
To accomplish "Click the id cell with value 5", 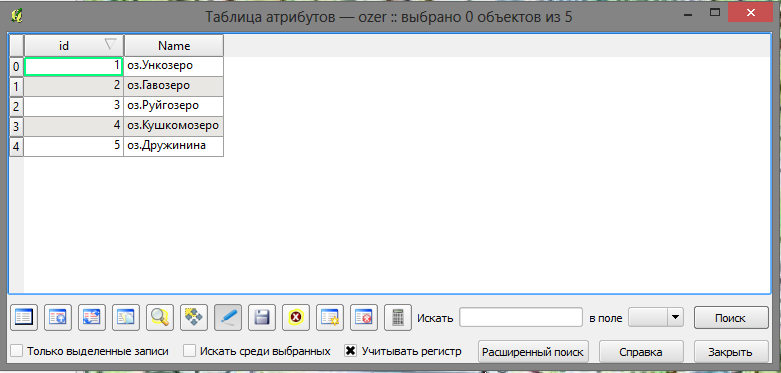I will point(74,146).
